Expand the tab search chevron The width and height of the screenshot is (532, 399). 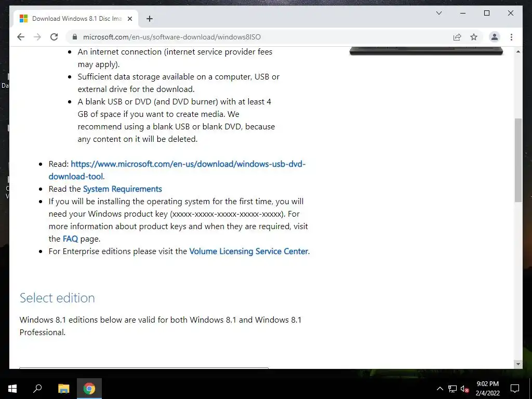438,13
